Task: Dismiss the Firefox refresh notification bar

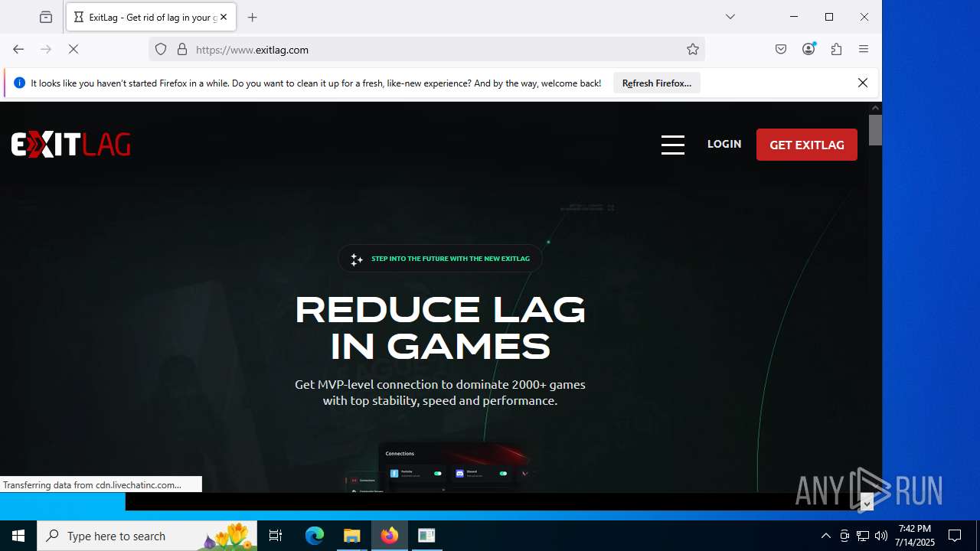Action: (x=863, y=83)
